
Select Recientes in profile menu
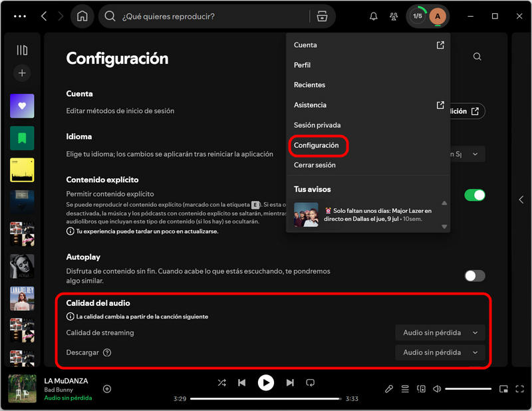click(368, 85)
